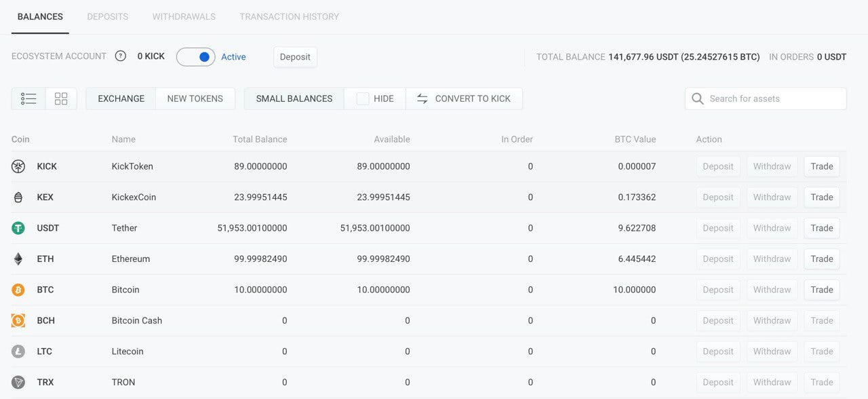
Task: Click Withdraw for LTC row
Action: click(772, 351)
